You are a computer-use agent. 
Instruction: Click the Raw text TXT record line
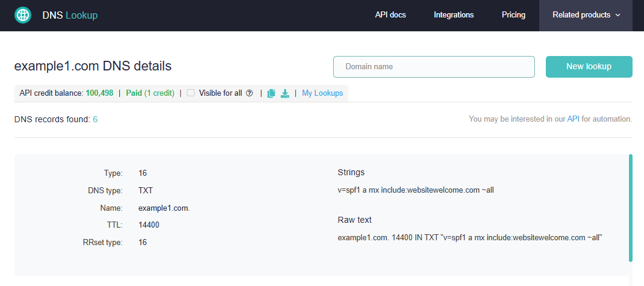[470, 238]
